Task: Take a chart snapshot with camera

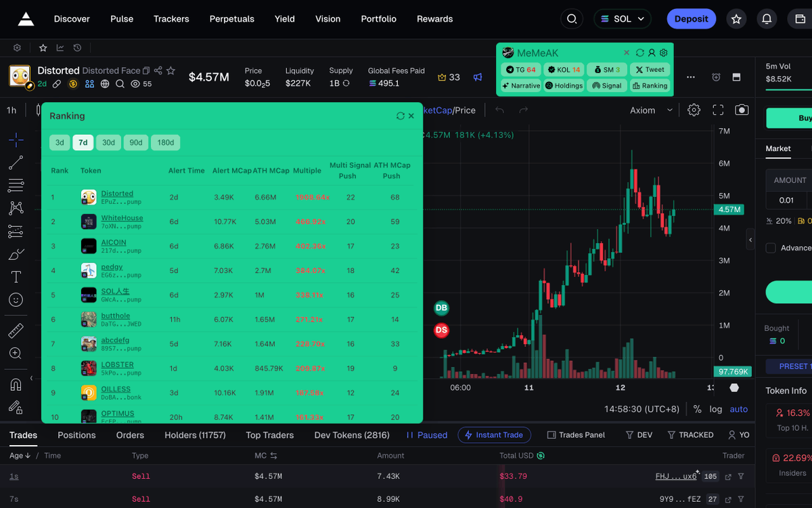Action: coord(742,110)
